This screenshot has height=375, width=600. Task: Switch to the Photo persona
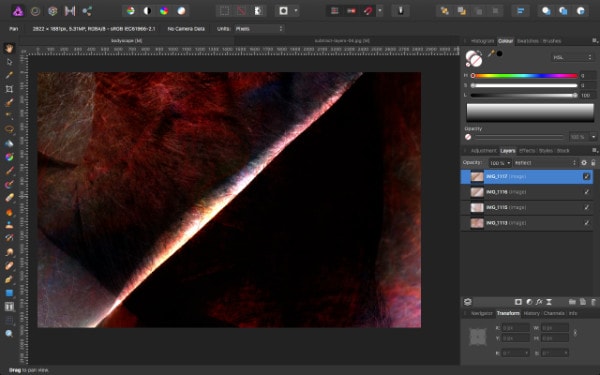coord(18,11)
